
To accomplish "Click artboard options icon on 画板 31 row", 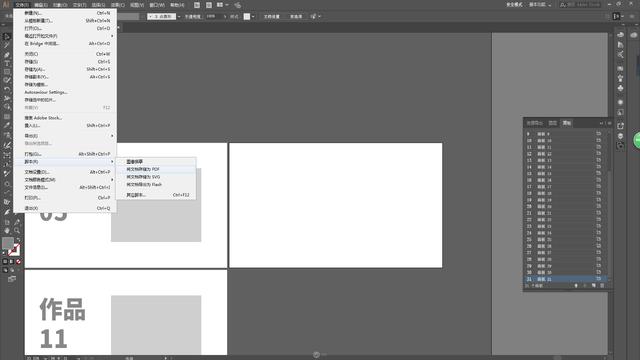I will (598, 279).
